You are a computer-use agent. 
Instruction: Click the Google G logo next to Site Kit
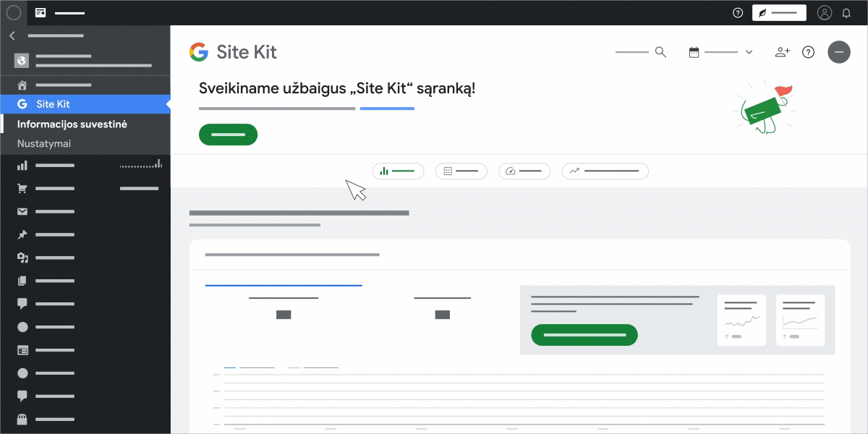199,51
